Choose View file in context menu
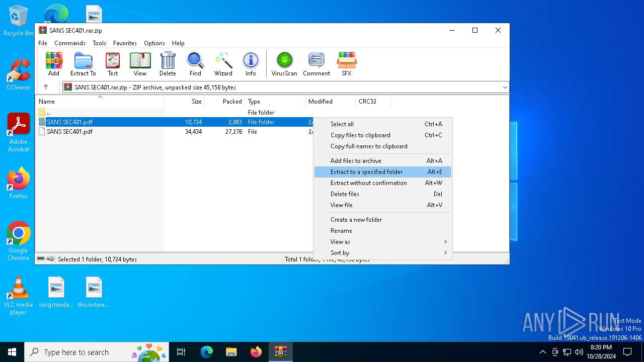Viewport: 644px width, 362px height. click(383, 205)
